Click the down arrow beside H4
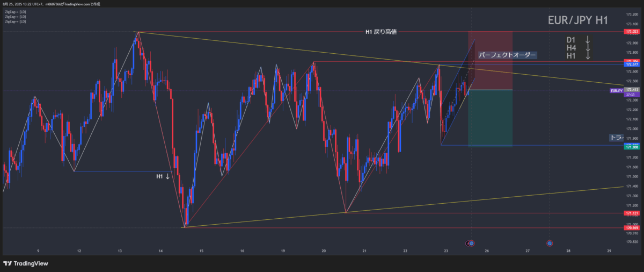Screen dimensions: 644x272 tap(588, 48)
